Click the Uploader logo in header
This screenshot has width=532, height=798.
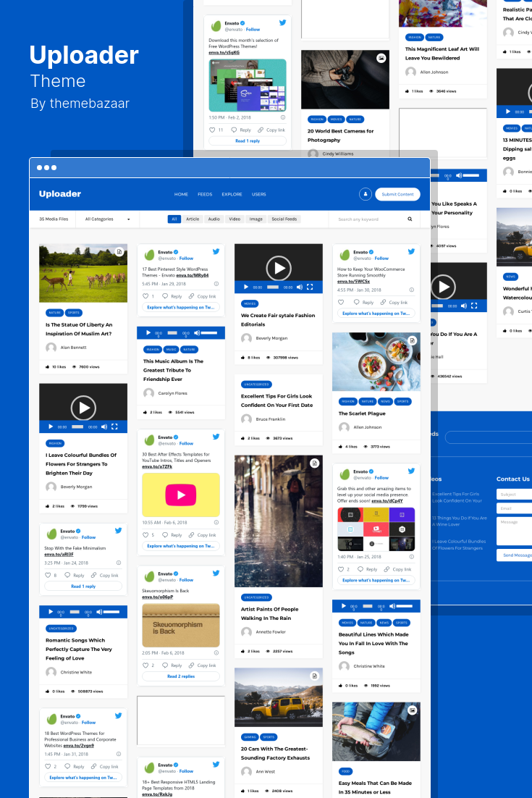(60, 194)
